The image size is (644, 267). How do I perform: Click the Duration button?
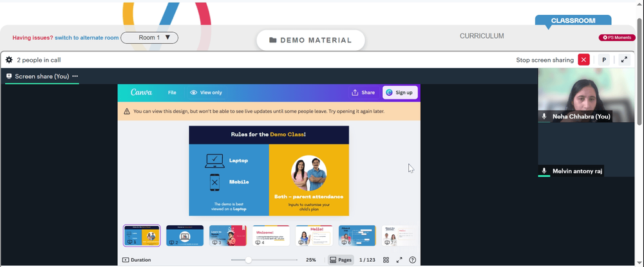137,260
